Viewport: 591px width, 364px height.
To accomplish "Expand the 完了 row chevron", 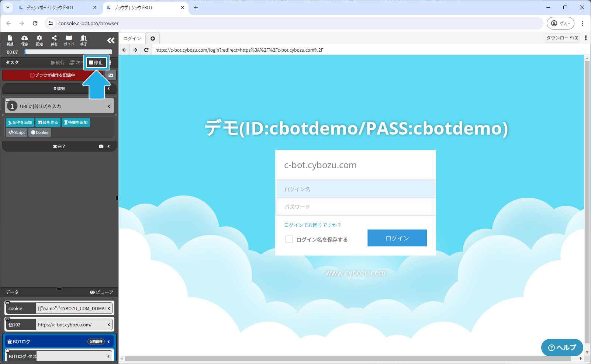I will tap(109, 146).
